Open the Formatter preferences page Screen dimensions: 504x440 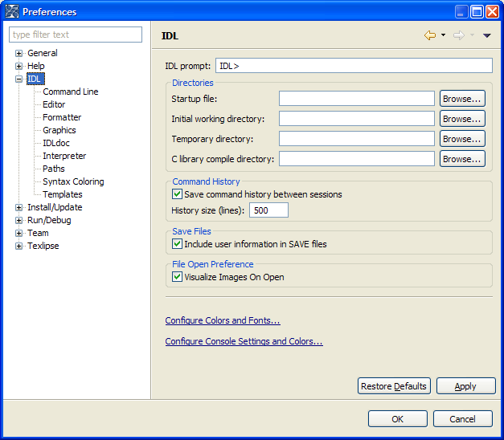[x=62, y=117]
